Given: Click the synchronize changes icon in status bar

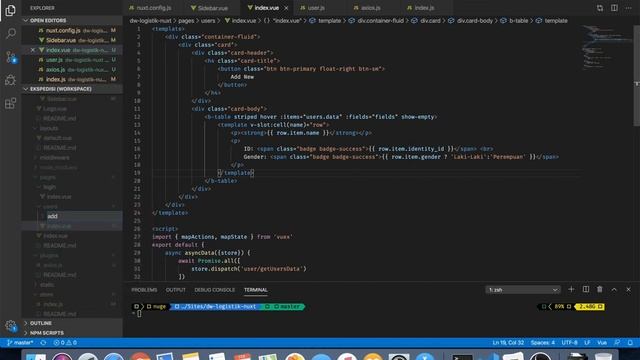Looking at the screenshot, I should (43, 342).
